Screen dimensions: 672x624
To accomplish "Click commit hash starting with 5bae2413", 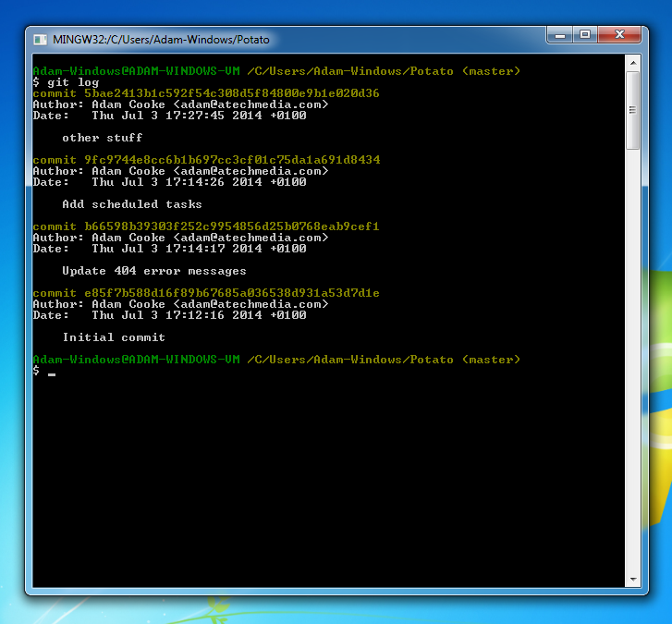I will pyautogui.click(x=232, y=93).
